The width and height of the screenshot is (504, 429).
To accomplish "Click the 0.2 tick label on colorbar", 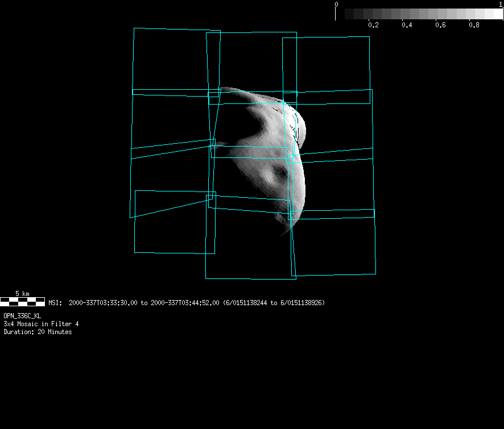I will 373,25.
